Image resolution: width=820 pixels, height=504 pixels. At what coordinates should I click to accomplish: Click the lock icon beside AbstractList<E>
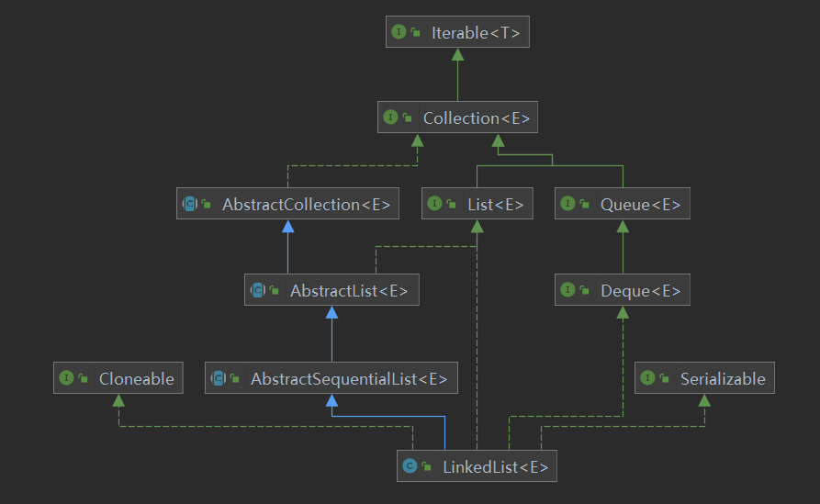(x=275, y=290)
